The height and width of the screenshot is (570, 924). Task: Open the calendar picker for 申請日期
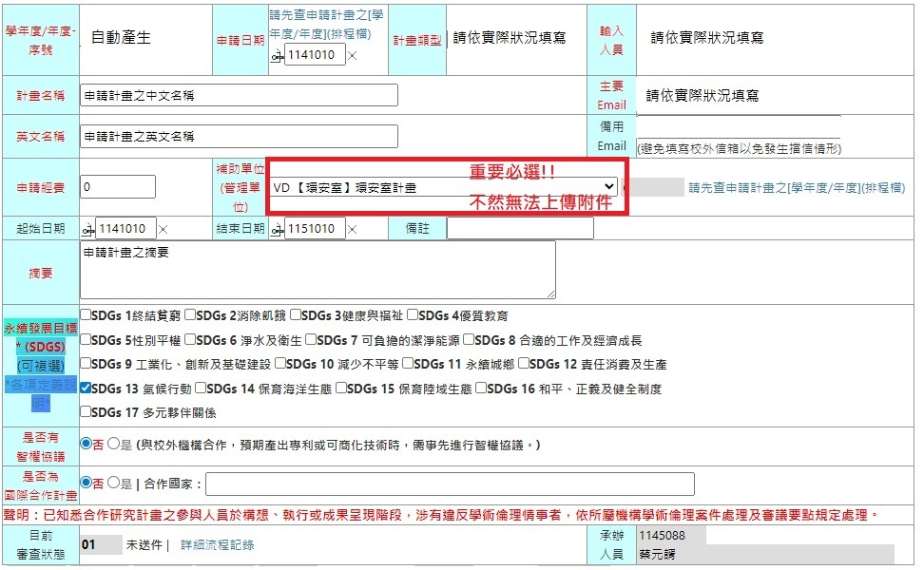pyautogui.click(x=277, y=56)
